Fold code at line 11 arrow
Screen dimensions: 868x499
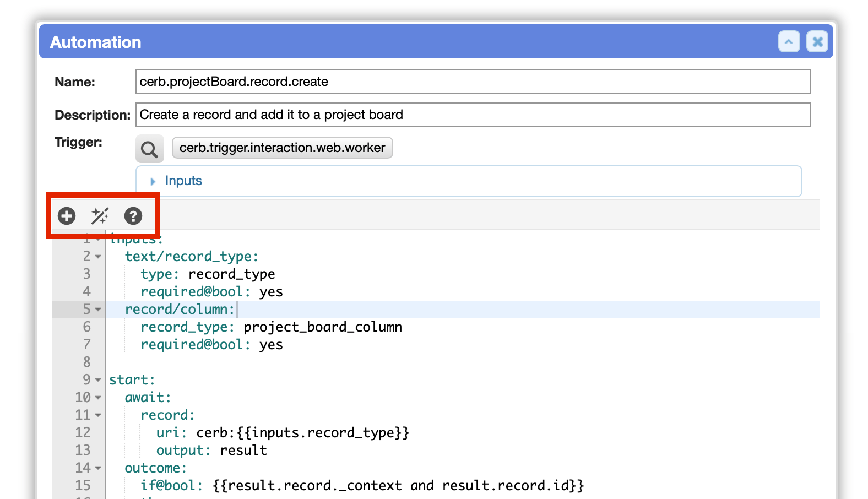[98, 415]
